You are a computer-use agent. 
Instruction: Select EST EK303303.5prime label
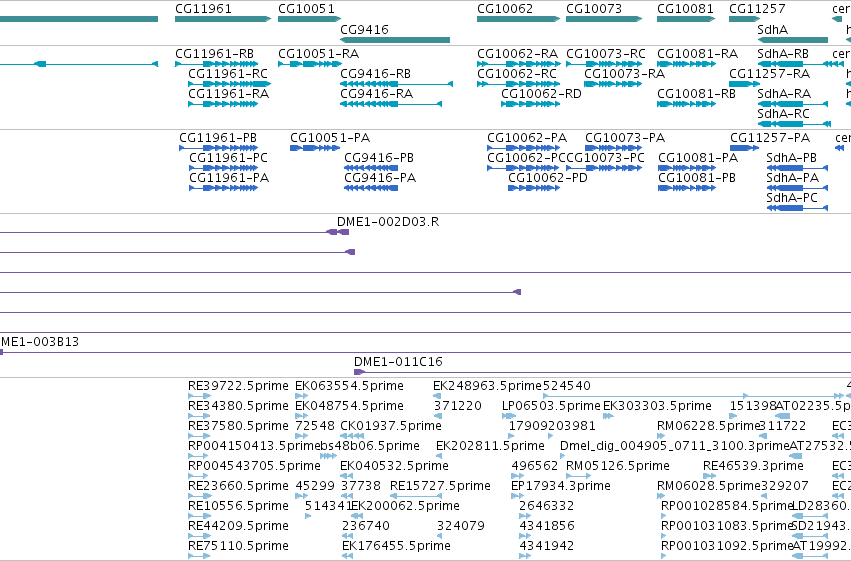click(x=657, y=406)
